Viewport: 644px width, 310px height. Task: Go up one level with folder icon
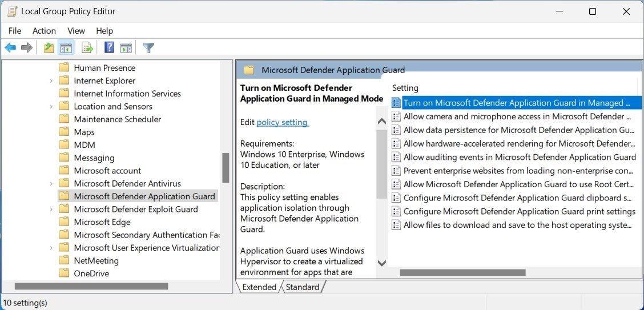pos(49,47)
